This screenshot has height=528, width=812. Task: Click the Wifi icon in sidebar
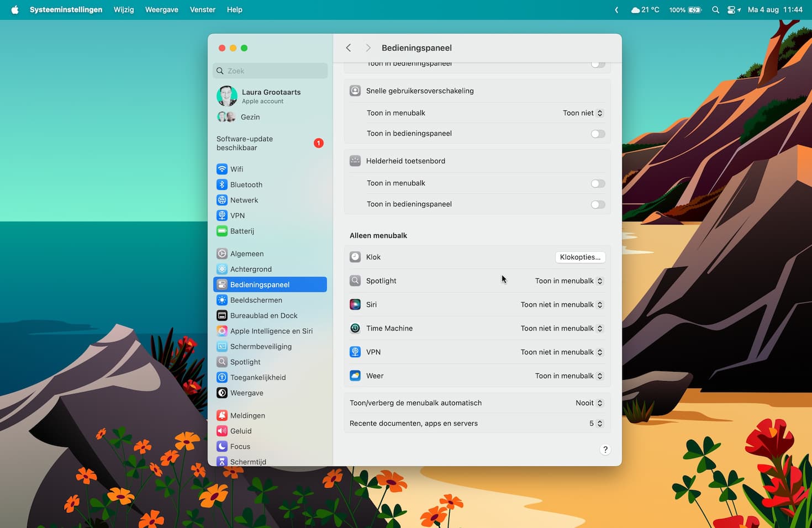point(222,169)
